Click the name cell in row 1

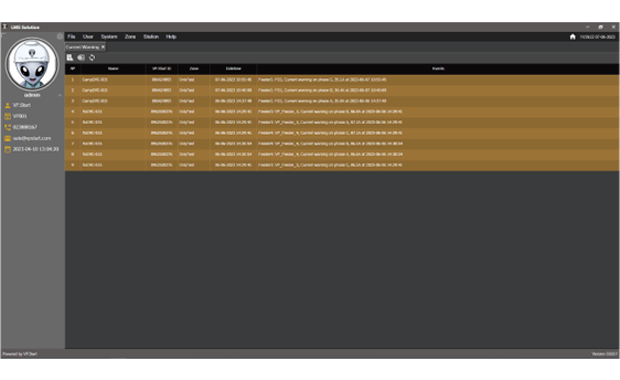coord(113,80)
